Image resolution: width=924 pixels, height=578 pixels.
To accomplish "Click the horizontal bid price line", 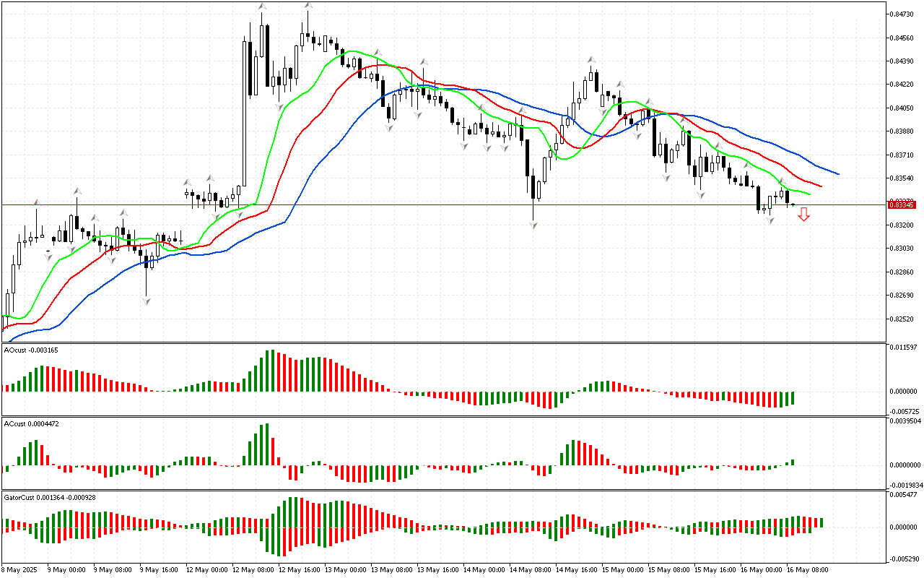I will pos(433,204).
